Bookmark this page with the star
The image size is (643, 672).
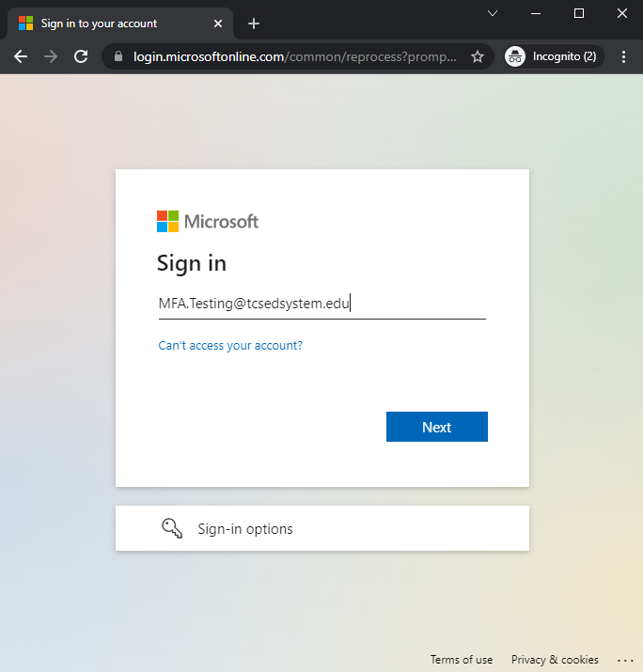click(x=478, y=56)
